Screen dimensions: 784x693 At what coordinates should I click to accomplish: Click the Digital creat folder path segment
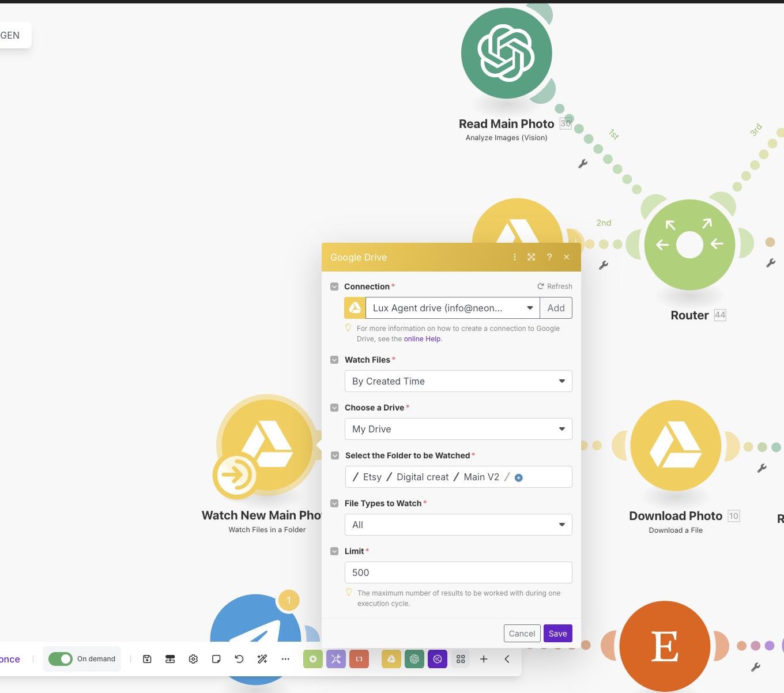coord(423,477)
